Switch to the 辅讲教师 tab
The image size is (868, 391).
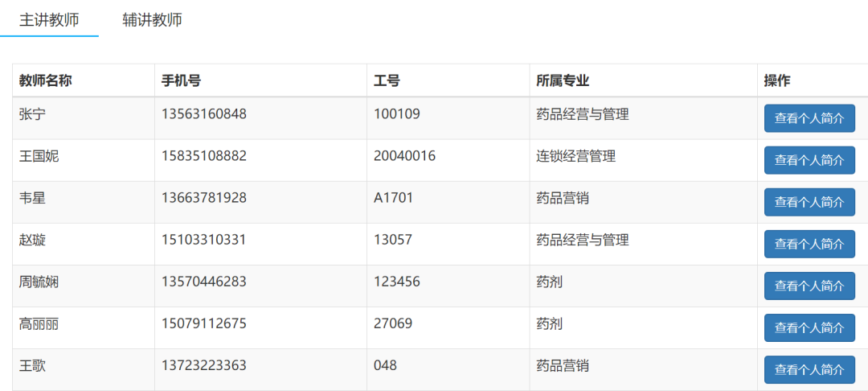[x=152, y=20]
